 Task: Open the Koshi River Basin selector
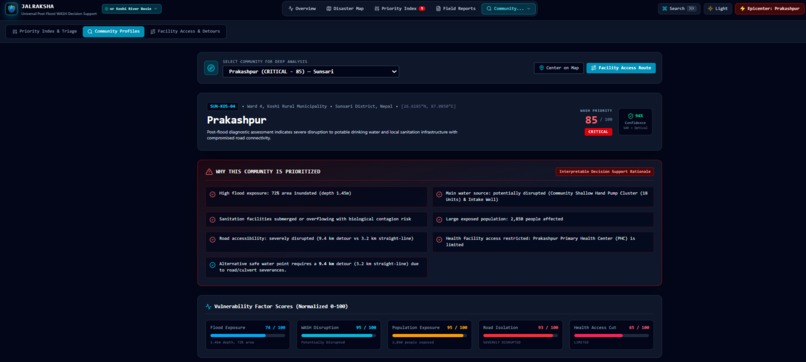coord(132,9)
